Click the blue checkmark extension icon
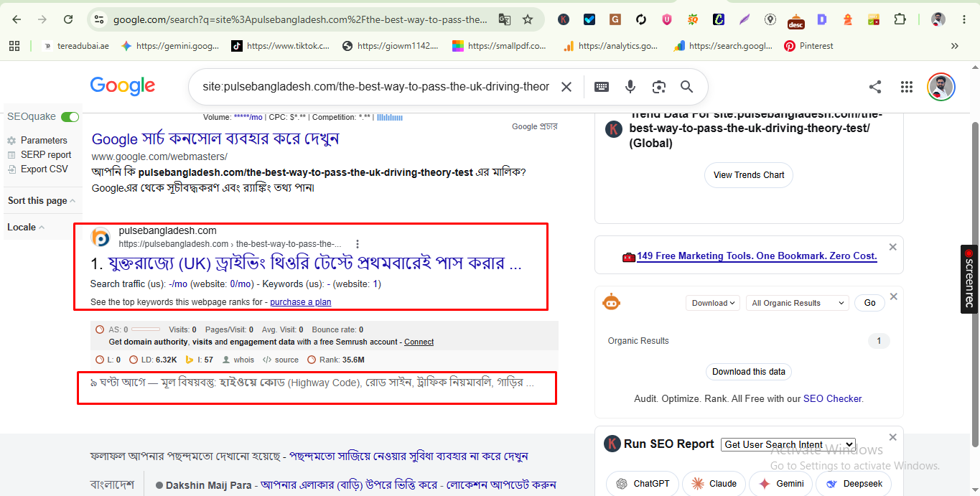Viewport: 980px width, 496px height. click(x=589, y=19)
